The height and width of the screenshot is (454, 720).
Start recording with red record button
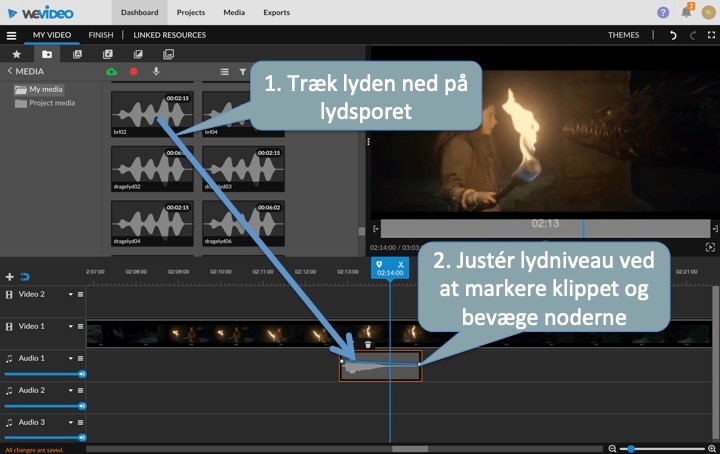134,72
